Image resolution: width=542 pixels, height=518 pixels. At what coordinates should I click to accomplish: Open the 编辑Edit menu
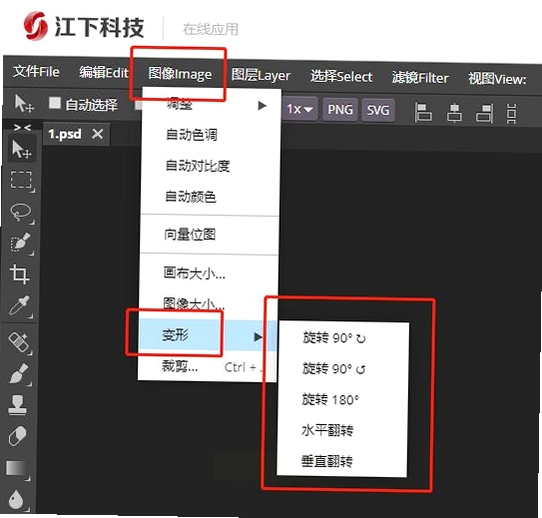(104, 72)
